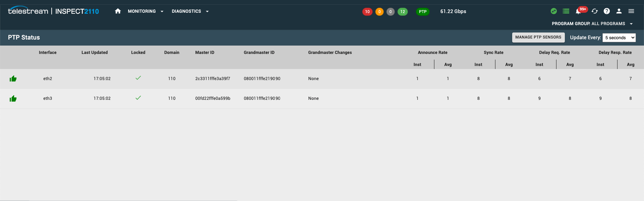The height and width of the screenshot is (201, 644).
Task: Click the Delay Resp. Rate header
Action: (x=615, y=53)
